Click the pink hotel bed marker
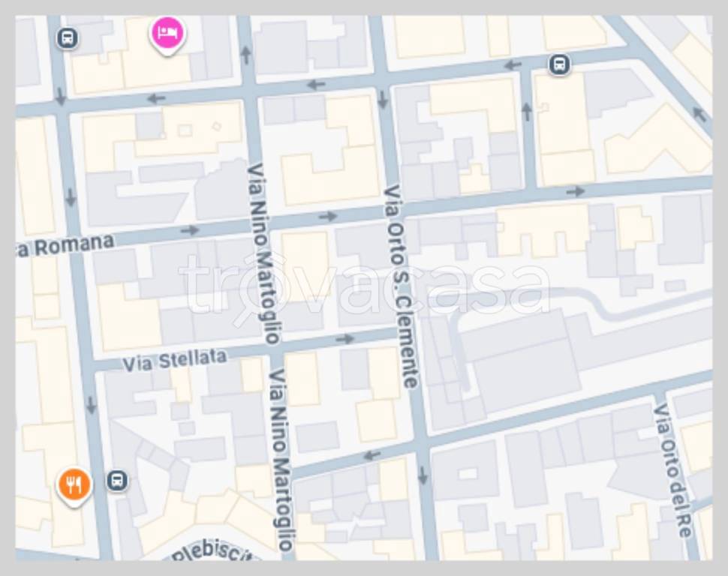728x576 pixels. [167, 35]
